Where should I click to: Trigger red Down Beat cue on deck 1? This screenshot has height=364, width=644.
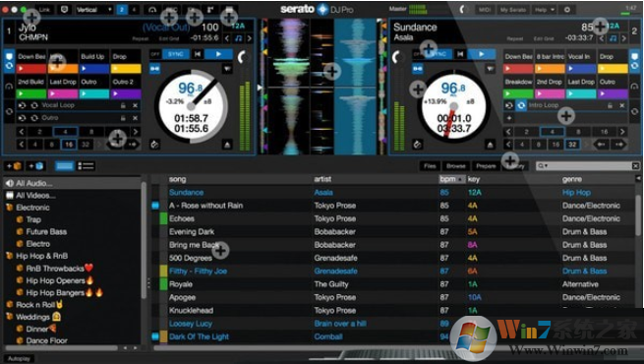[31, 69]
